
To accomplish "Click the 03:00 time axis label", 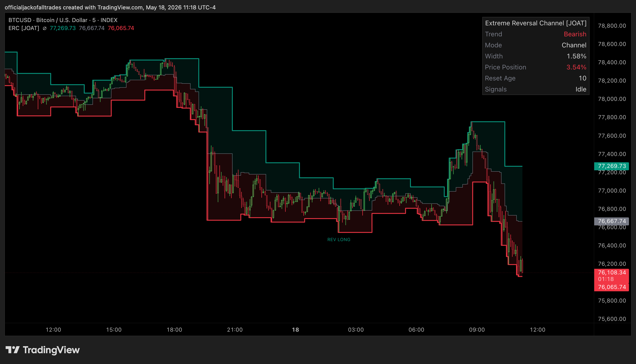I will pyautogui.click(x=356, y=330).
